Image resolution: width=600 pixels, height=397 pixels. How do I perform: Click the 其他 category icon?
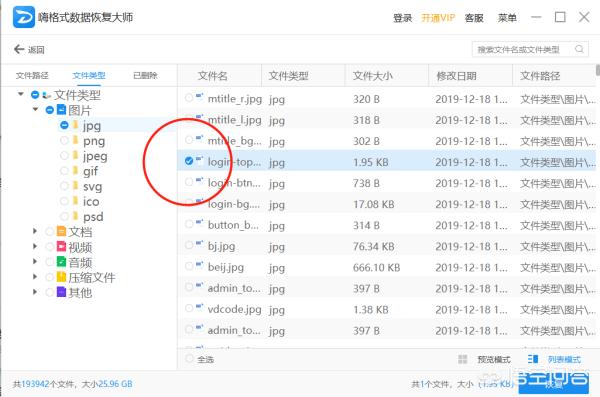[61, 292]
